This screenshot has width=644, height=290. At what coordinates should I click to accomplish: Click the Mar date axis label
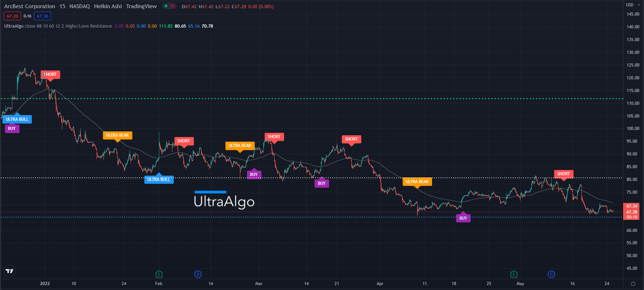[259, 282]
